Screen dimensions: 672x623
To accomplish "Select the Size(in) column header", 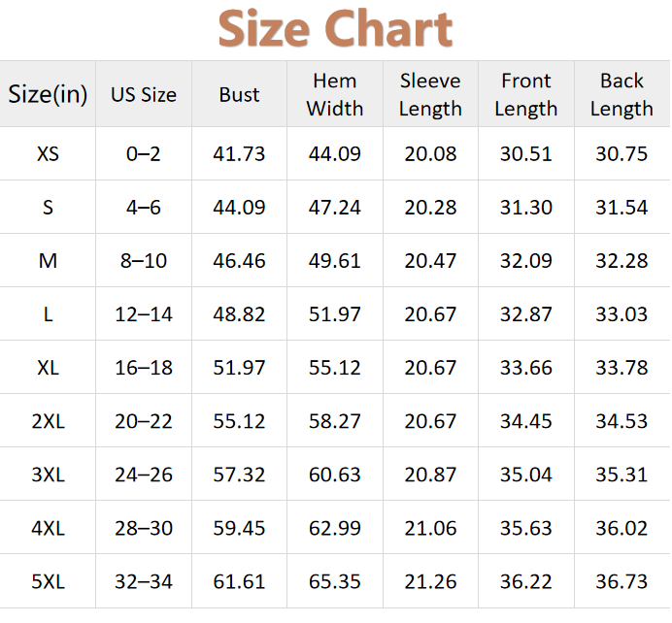I will pos(48,94).
